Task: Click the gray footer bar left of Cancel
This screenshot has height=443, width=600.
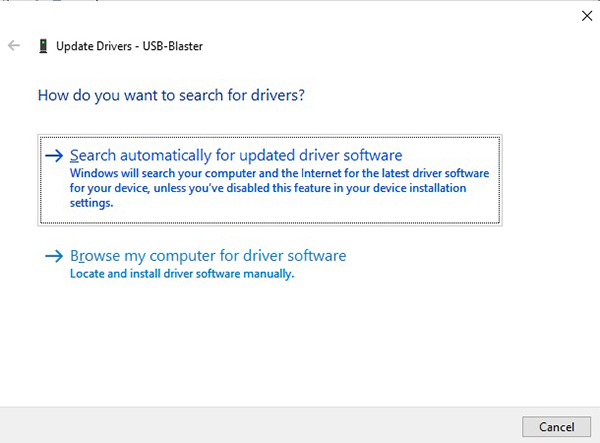Action: tap(250, 425)
